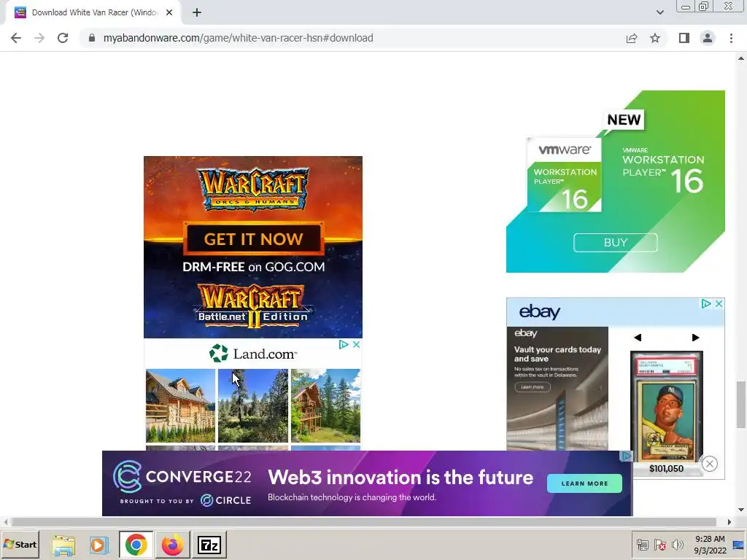Screen dimensions: 747x560
Task: Show the previous ebay item
Action: (638, 338)
